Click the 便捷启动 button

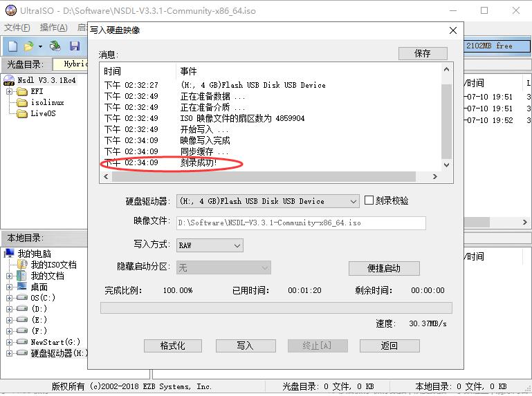click(x=384, y=268)
